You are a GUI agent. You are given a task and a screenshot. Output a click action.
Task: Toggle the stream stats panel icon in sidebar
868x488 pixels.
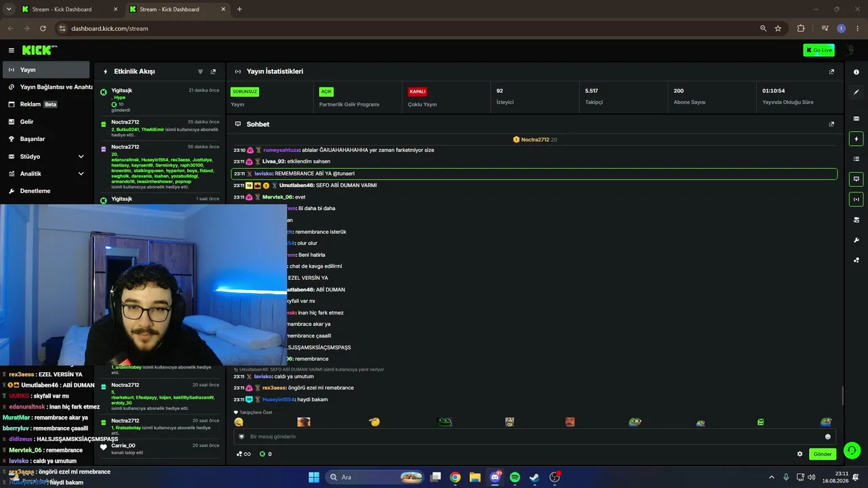tap(856, 199)
